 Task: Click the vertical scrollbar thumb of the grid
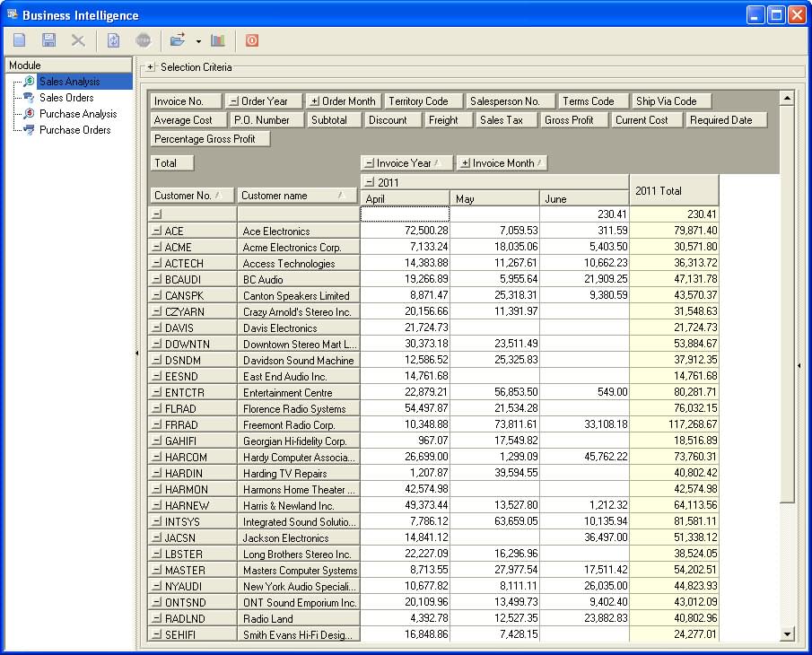(x=787, y=304)
